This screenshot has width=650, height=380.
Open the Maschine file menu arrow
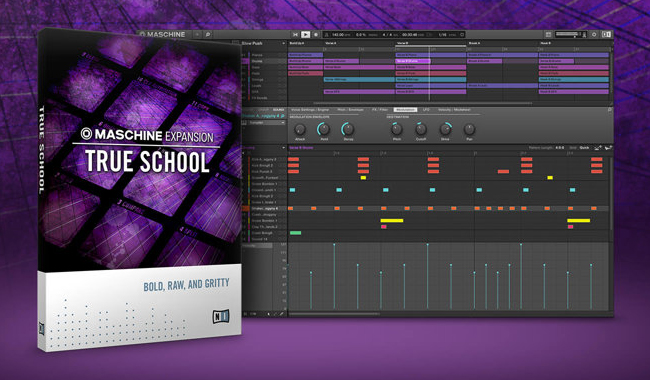tap(197, 34)
